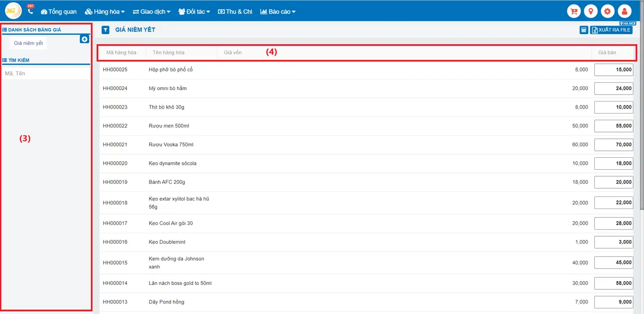Click the calculator icon near XUẤT RA FILE
The width and height of the screenshot is (644, 314).
pos(584,30)
